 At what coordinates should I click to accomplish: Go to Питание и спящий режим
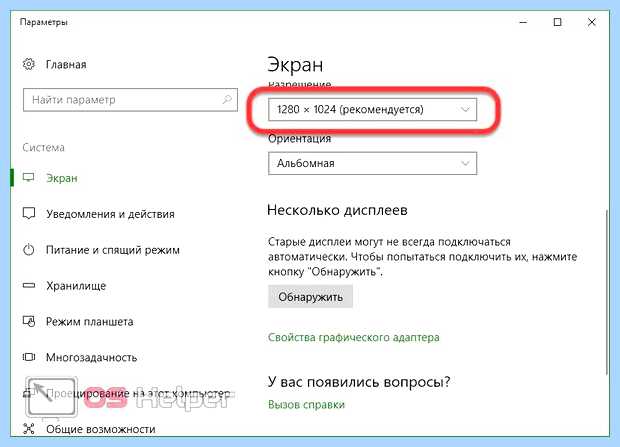coord(113,250)
